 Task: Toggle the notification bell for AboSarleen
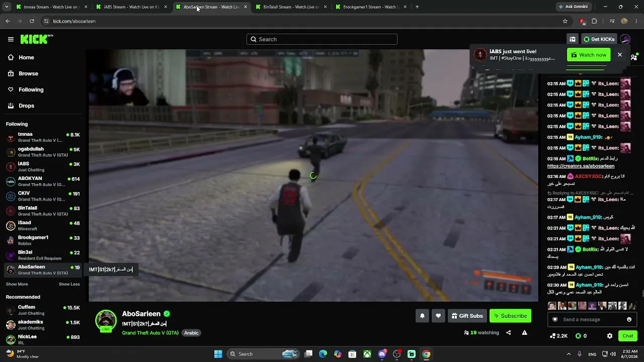coord(422,316)
